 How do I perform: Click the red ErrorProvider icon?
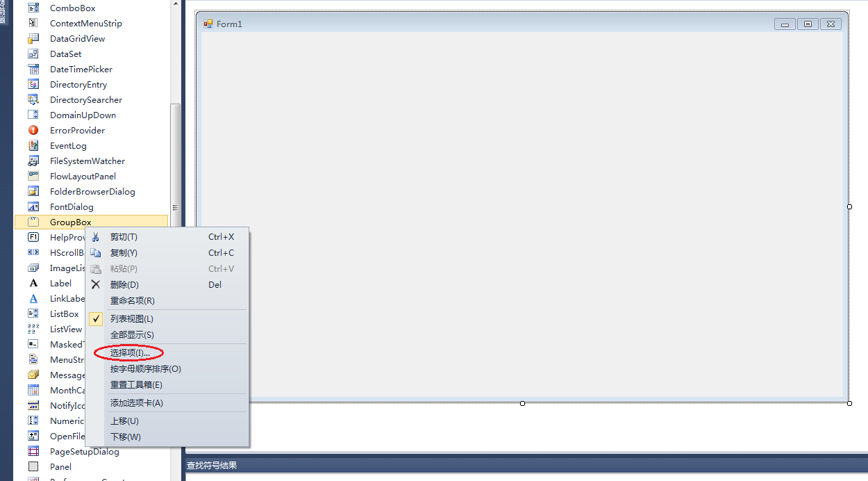(x=33, y=131)
